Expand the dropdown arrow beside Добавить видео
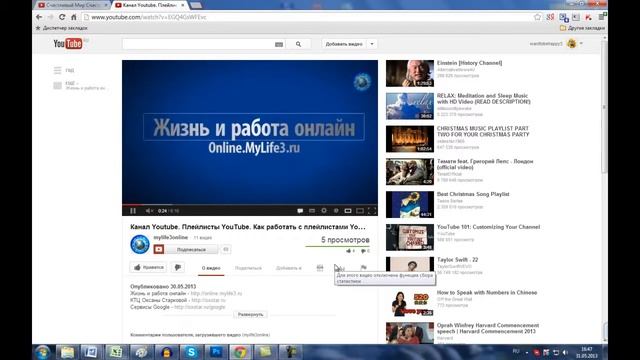The image size is (640, 360). pos(372,44)
